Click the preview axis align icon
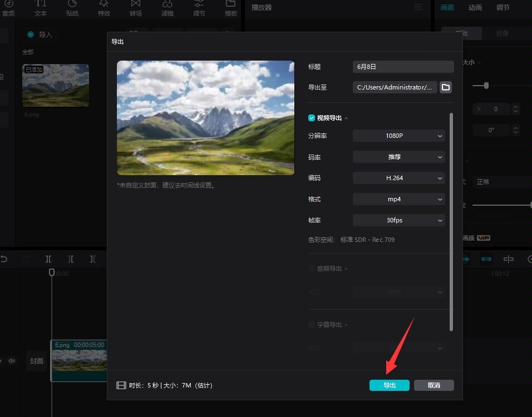532x417 pixels. point(508,259)
